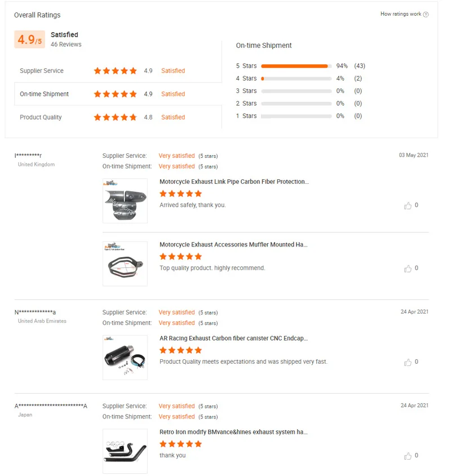
Task: Click the 5 Stars rating bar
Action: pos(296,66)
